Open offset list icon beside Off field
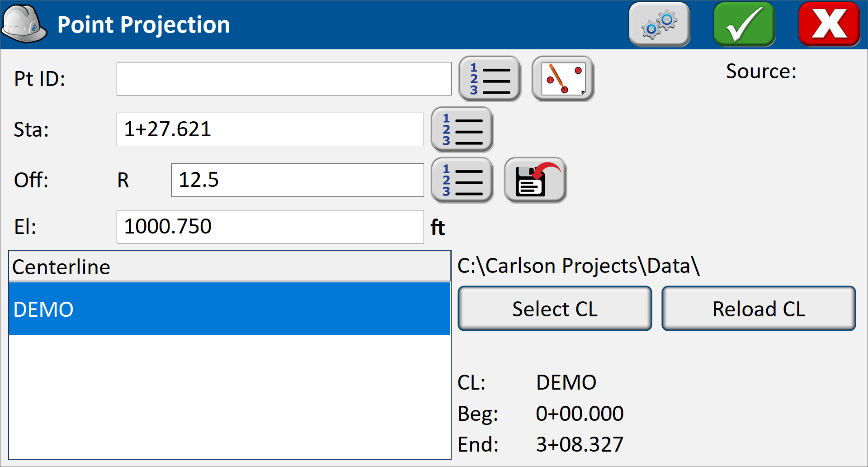This screenshot has height=467, width=868. [462, 180]
